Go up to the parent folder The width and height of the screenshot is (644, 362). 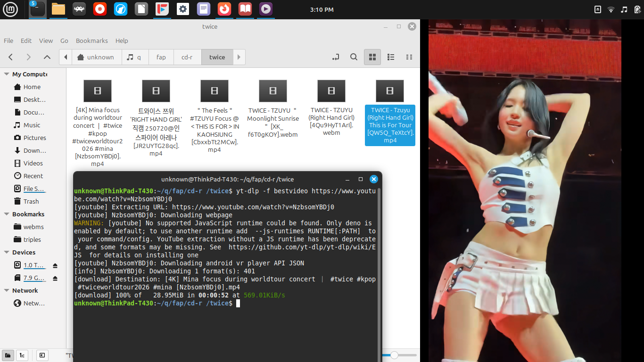[47, 57]
